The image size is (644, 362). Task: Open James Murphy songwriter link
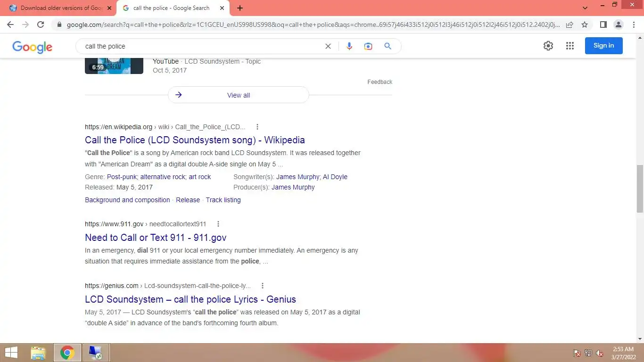point(297,177)
